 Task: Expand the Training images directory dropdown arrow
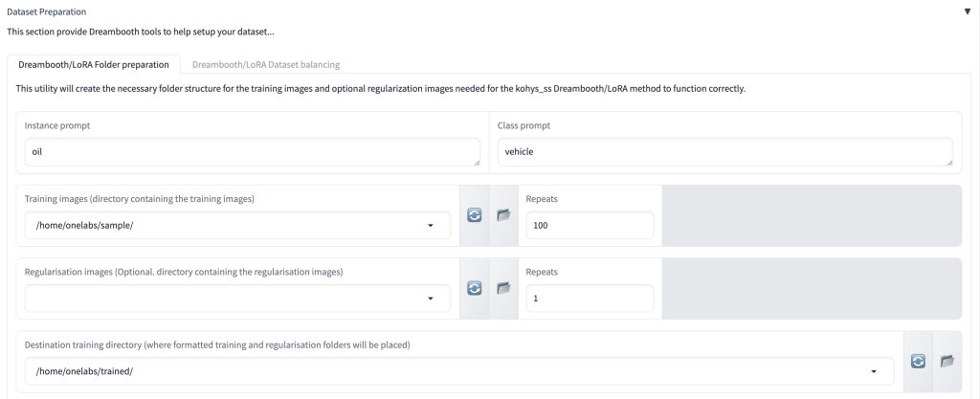click(x=431, y=226)
